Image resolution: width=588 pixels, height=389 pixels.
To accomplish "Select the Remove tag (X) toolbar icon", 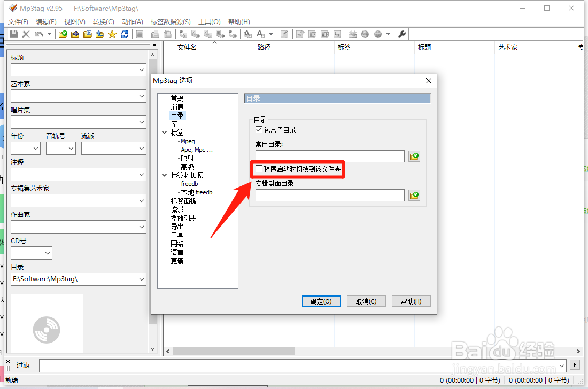I will tap(26, 34).
